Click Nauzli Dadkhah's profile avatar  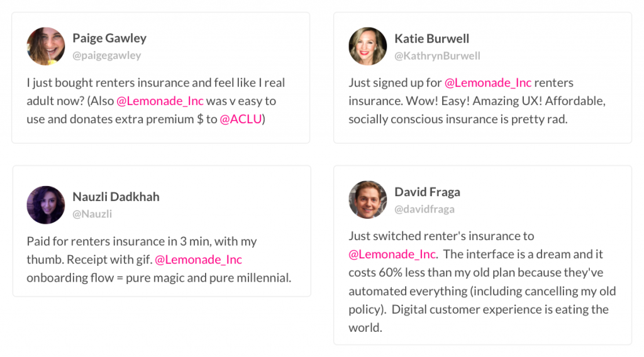46,205
